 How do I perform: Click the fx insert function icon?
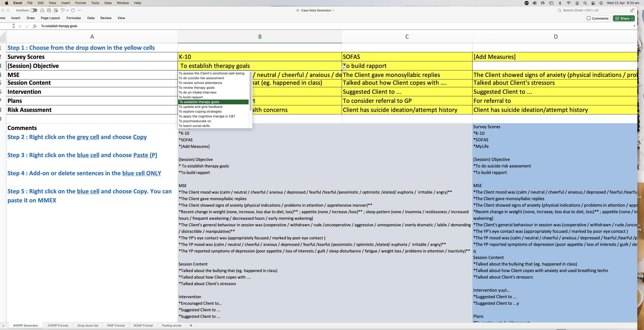(x=35, y=26)
